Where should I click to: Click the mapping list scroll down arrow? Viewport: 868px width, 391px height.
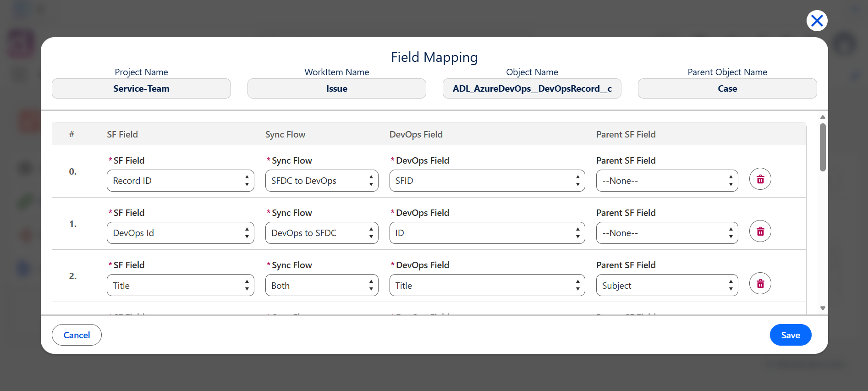tap(823, 308)
